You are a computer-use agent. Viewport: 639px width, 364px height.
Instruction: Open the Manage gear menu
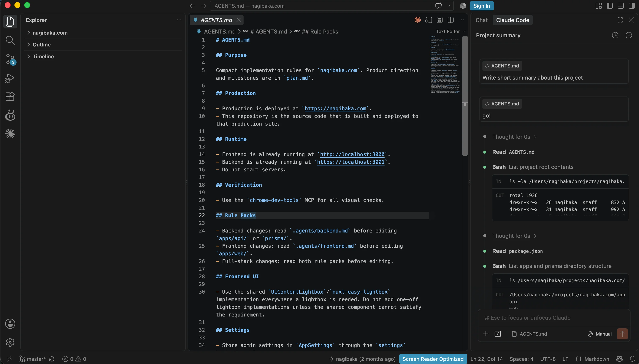10,342
